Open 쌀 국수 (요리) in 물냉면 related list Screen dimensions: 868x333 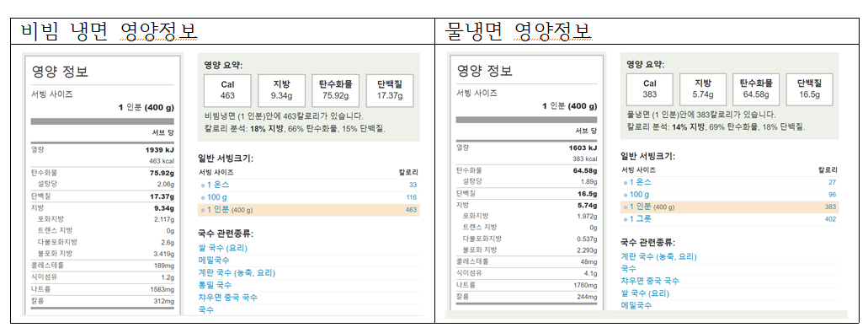click(x=645, y=293)
